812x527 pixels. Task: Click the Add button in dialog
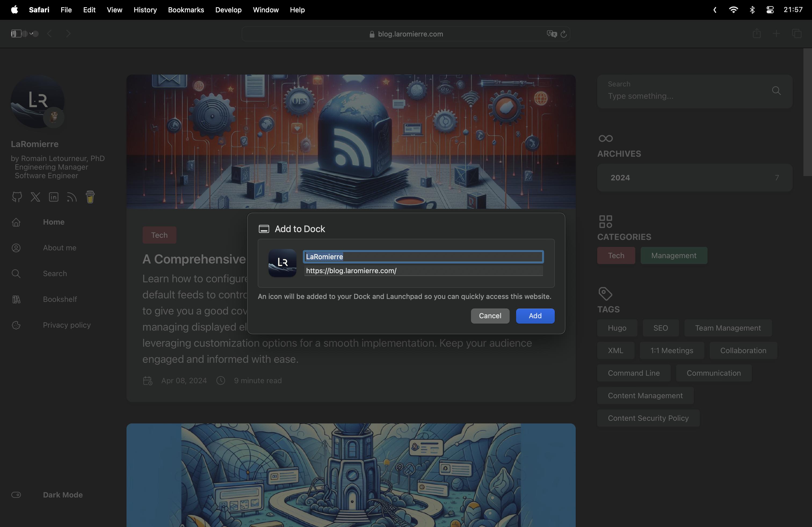coord(535,316)
